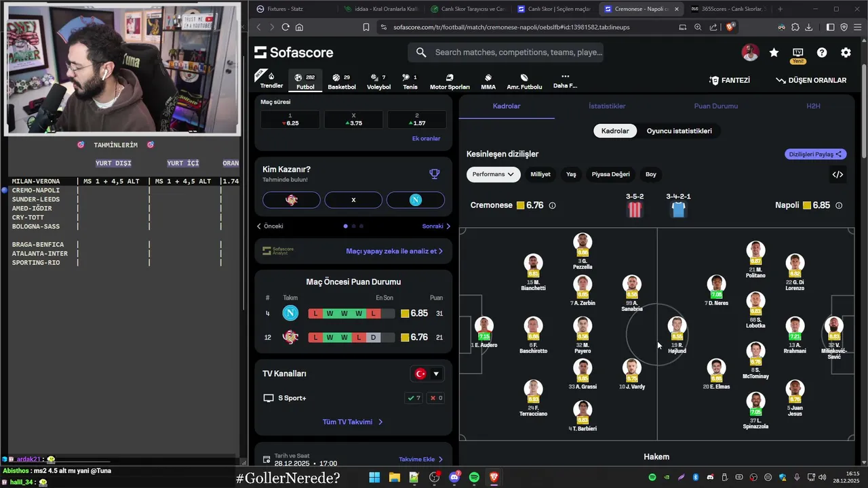Reload the browser page

[x=285, y=27]
